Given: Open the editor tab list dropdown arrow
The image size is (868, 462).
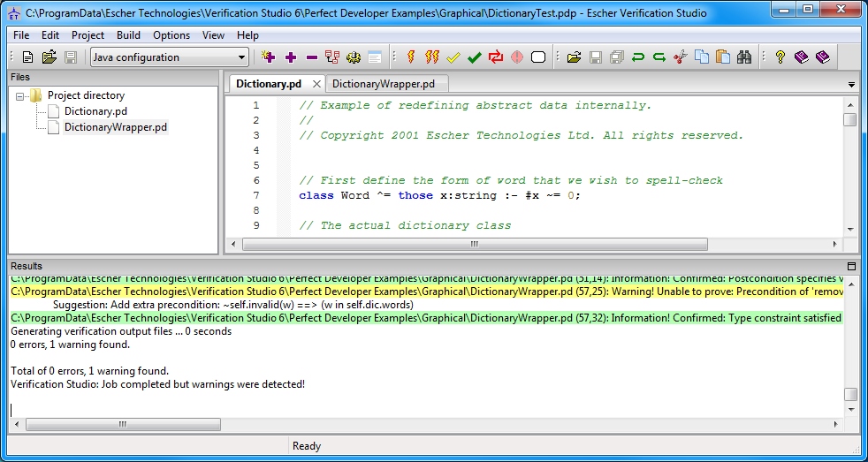Looking at the screenshot, I should click(x=851, y=85).
